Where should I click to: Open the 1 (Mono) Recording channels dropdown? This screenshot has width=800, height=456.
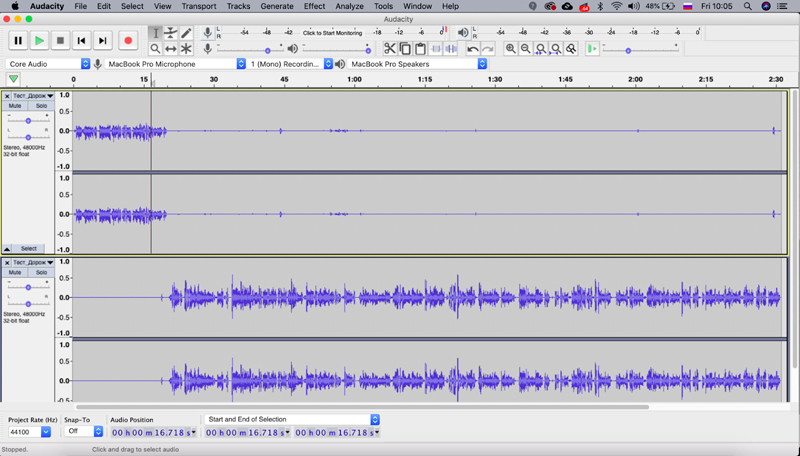[290, 64]
